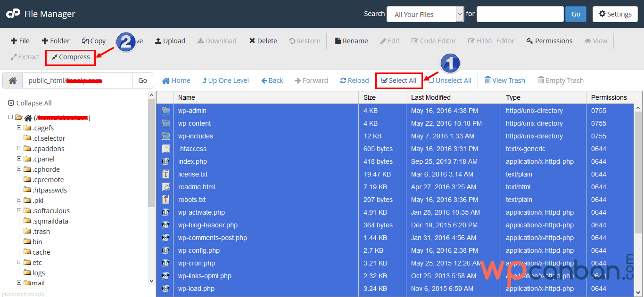Navigate to Home in file pane
The height and width of the screenshot is (297, 644).
[176, 80]
